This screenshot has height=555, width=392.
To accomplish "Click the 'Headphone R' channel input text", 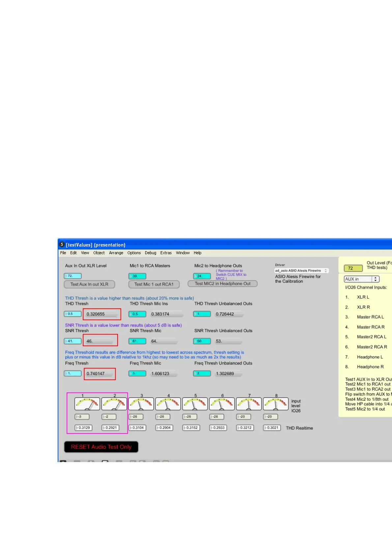I will pyautogui.click(x=370, y=367).
